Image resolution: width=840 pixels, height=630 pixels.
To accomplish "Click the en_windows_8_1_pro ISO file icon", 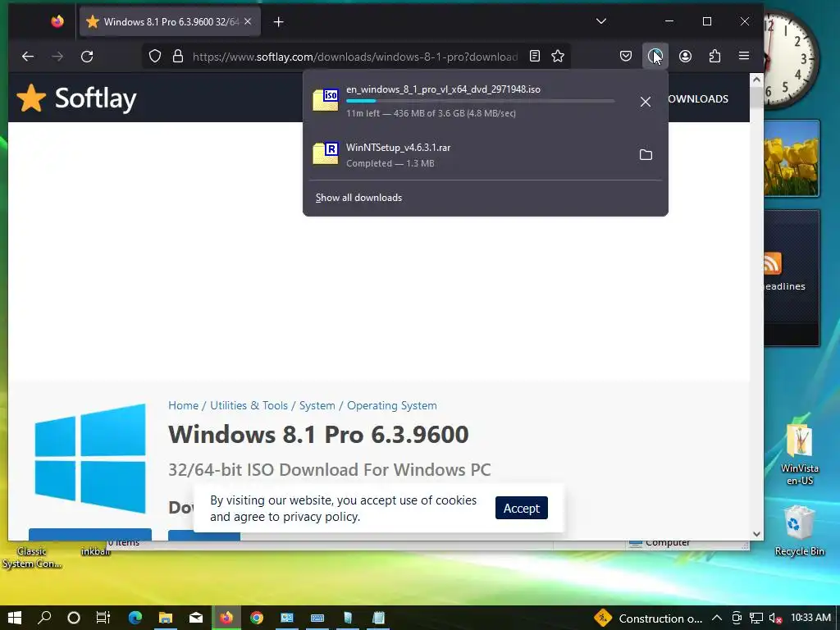I will (326, 99).
